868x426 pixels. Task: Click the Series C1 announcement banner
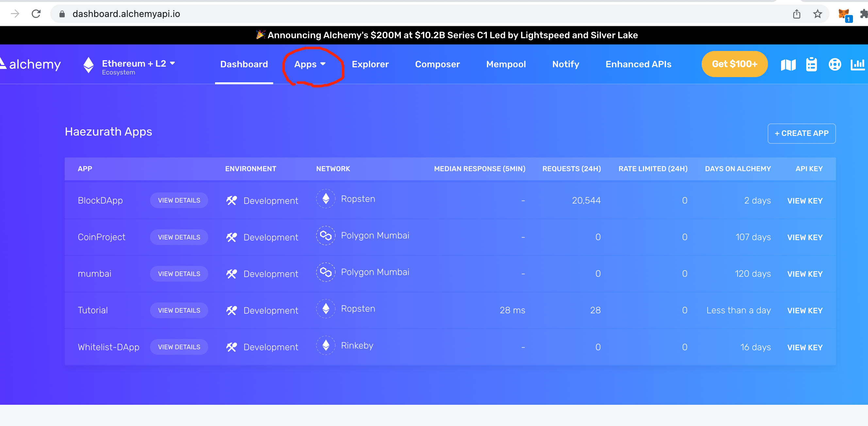point(446,35)
